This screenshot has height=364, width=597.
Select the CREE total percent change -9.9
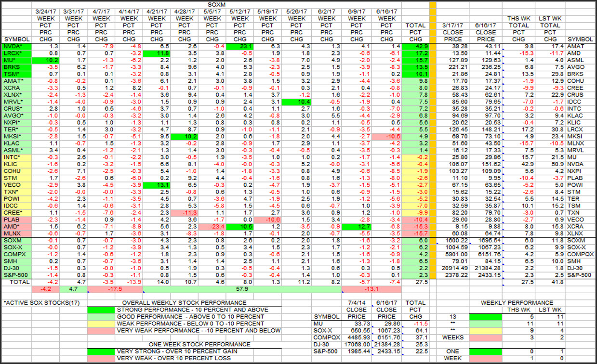415,213
